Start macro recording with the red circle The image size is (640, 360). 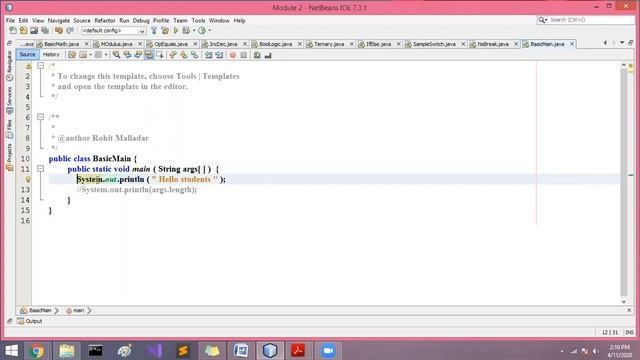click(233, 55)
